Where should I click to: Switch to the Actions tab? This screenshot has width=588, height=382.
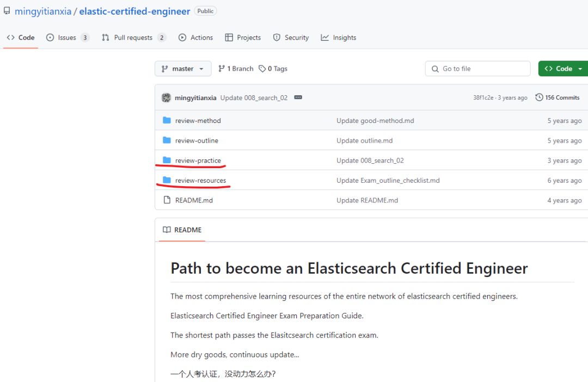pos(196,38)
